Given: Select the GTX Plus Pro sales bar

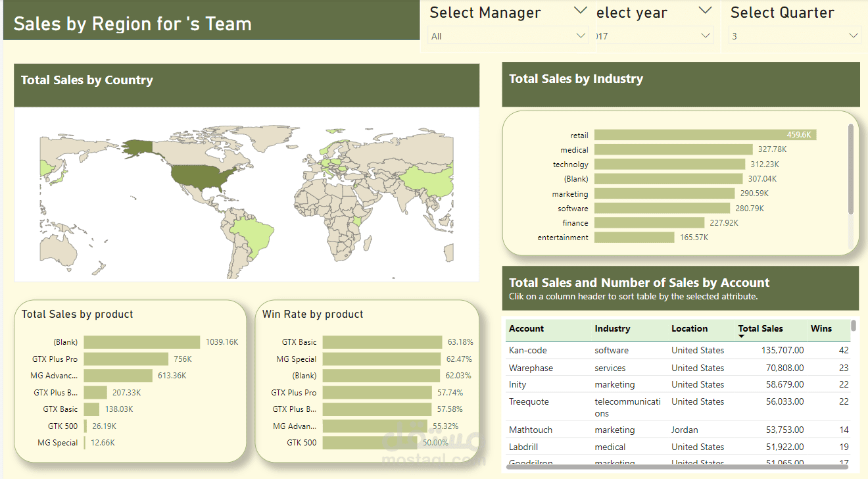Looking at the screenshot, I should pyautogui.click(x=126, y=359).
